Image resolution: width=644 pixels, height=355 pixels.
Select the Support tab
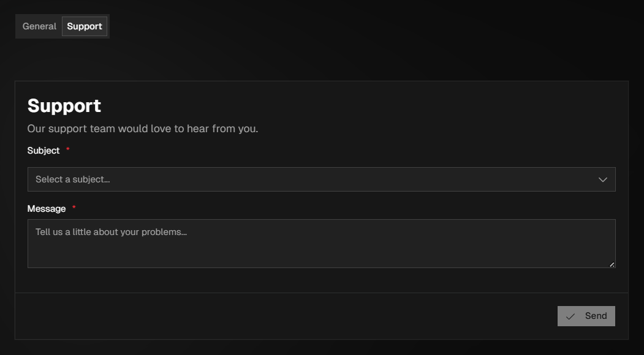click(85, 26)
